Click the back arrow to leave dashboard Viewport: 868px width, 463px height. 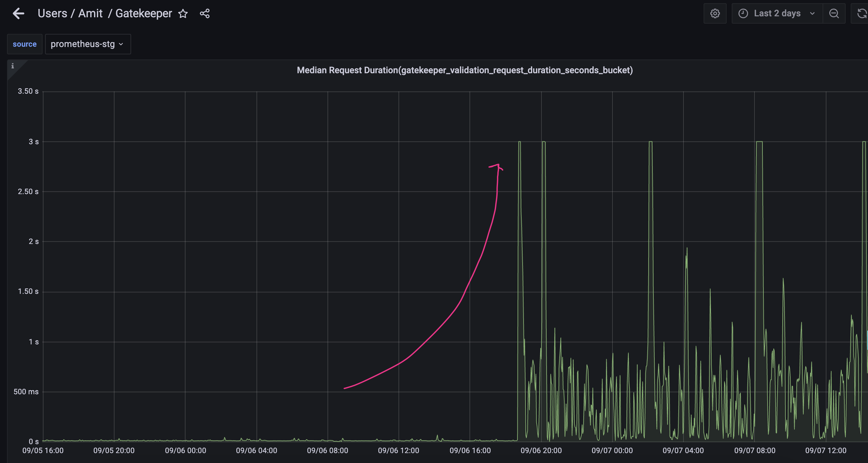(19, 13)
